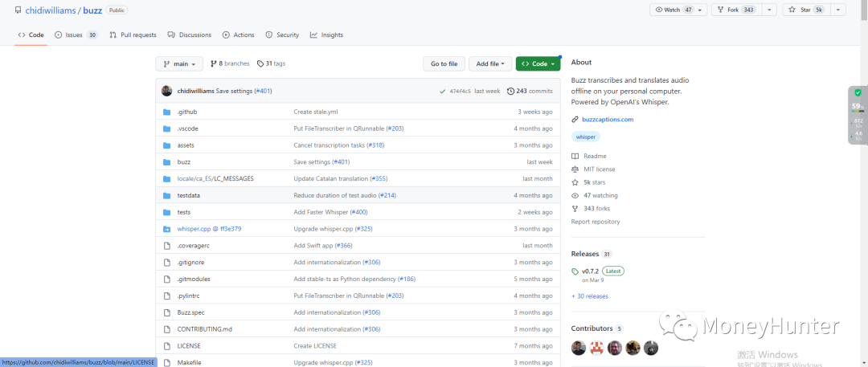The height and width of the screenshot is (367, 868).
Task: Open the main branch dropdown
Action: (x=178, y=63)
